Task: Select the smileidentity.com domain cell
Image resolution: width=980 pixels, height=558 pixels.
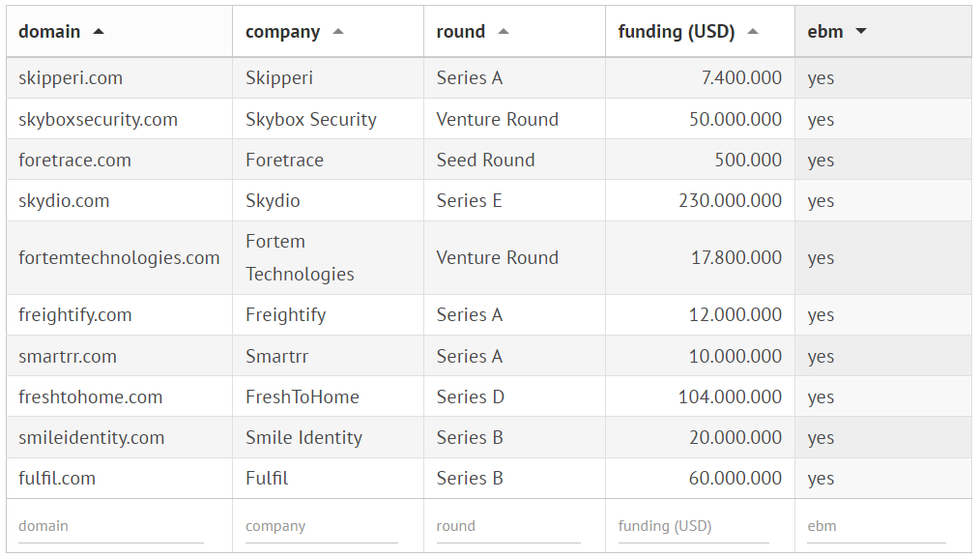Action: (92, 438)
